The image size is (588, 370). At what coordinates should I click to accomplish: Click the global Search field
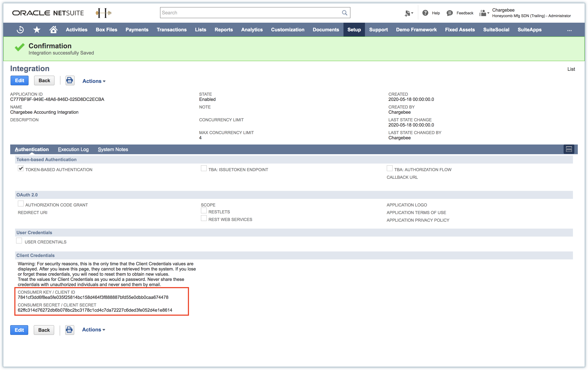[250, 13]
